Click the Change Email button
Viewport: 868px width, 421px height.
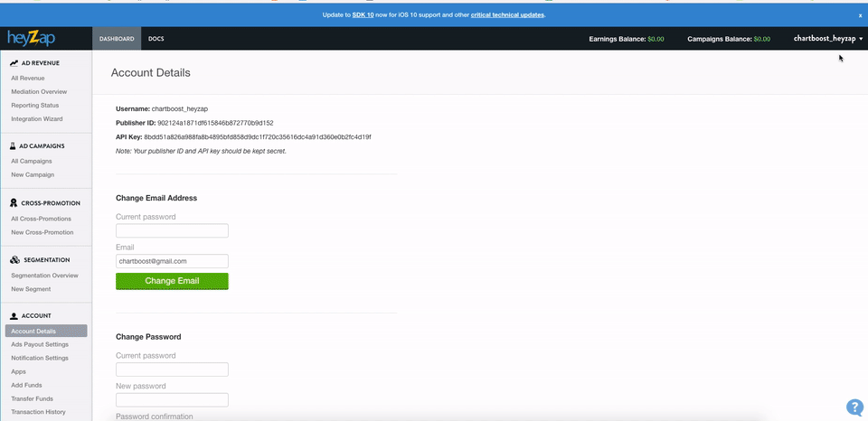pyautogui.click(x=172, y=281)
